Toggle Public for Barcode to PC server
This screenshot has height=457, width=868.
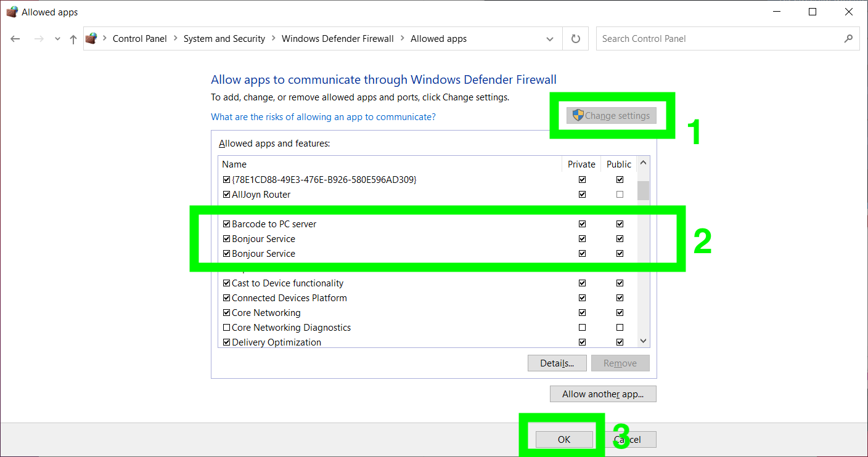tap(620, 224)
